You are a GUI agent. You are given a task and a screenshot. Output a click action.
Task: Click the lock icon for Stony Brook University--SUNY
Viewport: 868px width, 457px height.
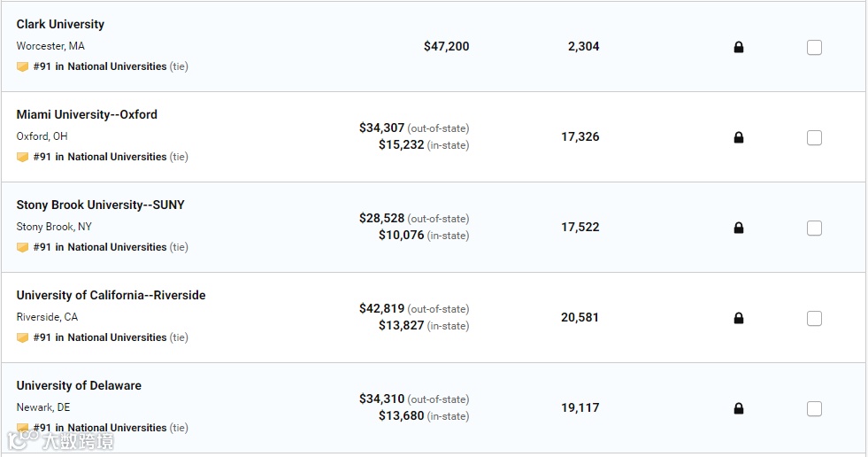tap(739, 228)
